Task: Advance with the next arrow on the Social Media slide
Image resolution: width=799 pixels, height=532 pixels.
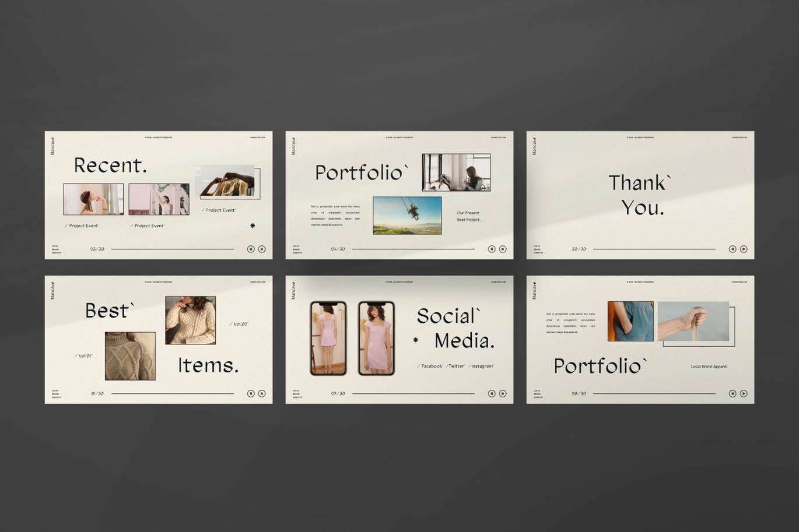Action: (x=503, y=393)
